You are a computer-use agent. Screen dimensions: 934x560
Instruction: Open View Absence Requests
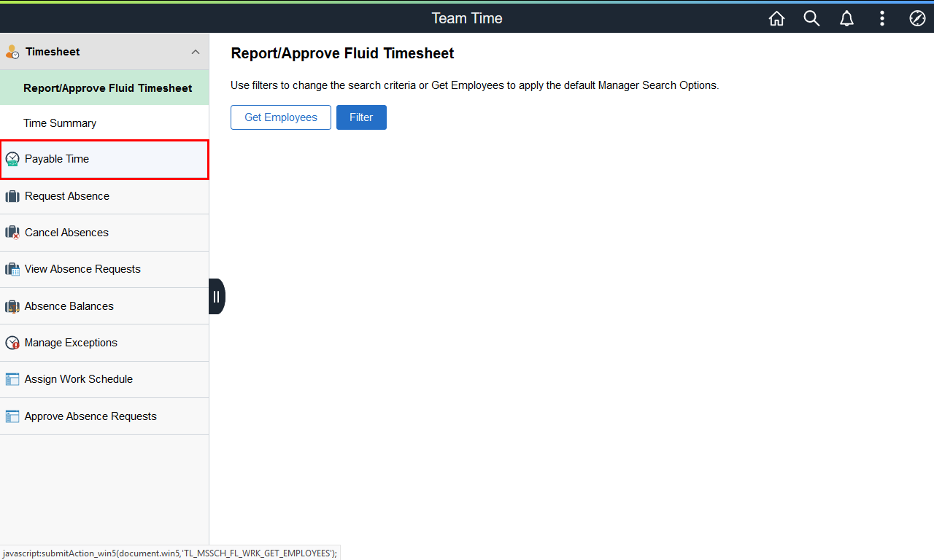point(82,269)
